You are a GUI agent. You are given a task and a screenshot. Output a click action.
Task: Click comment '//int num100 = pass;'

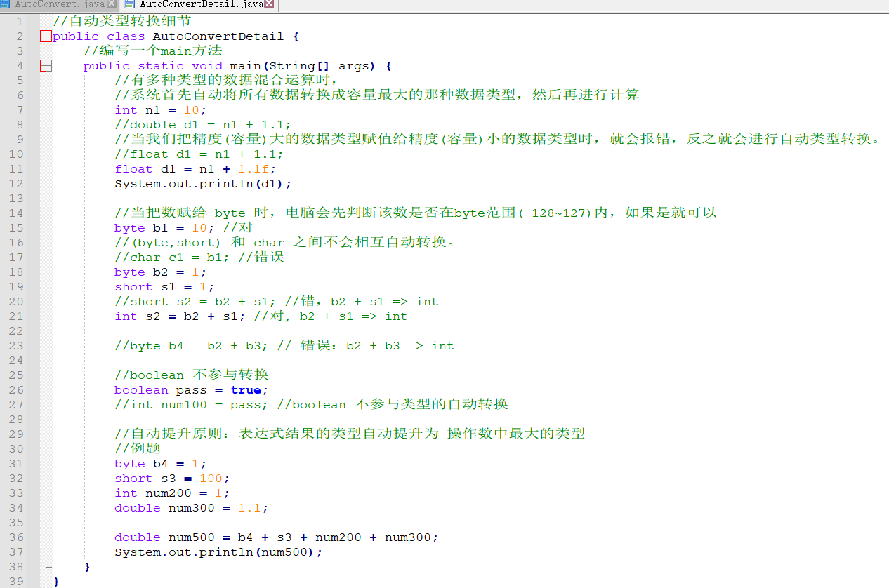[192, 405]
